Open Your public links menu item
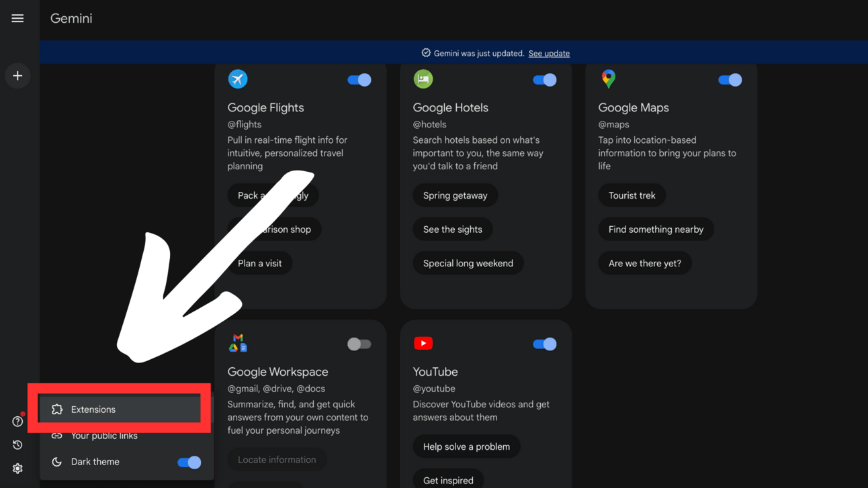 tap(126, 436)
